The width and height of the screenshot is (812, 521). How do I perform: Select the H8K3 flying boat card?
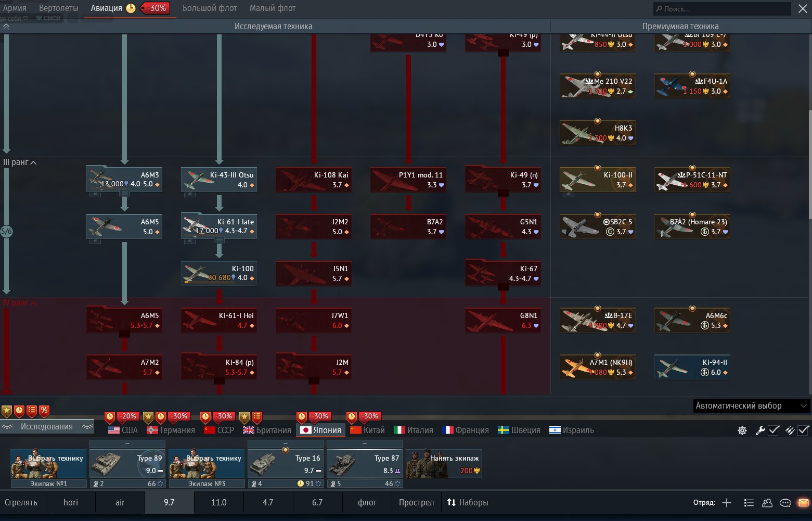[x=598, y=133]
